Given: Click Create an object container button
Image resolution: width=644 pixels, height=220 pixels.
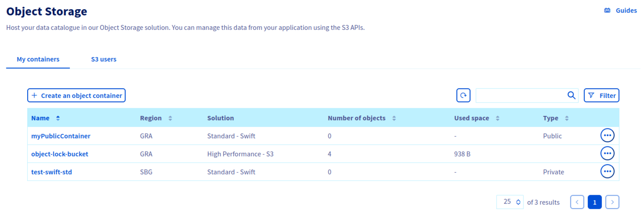Looking at the screenshot, I should point(76,95).
